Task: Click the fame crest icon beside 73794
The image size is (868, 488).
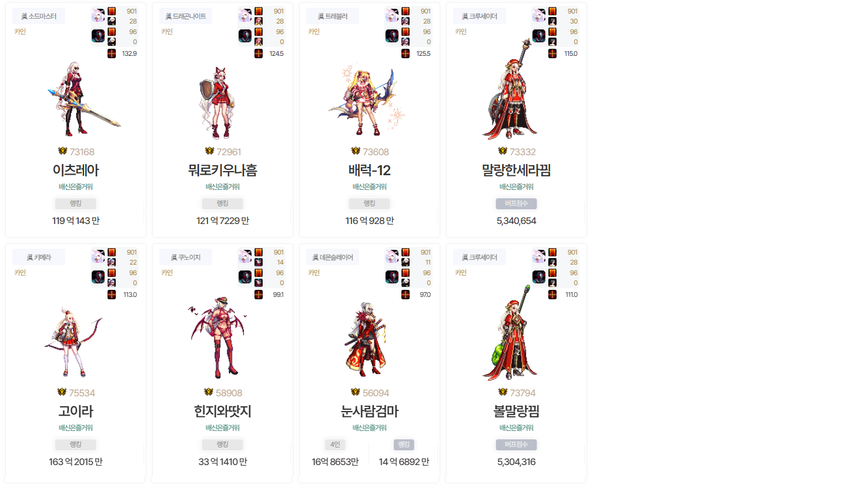Action: (x=502, y=392)
